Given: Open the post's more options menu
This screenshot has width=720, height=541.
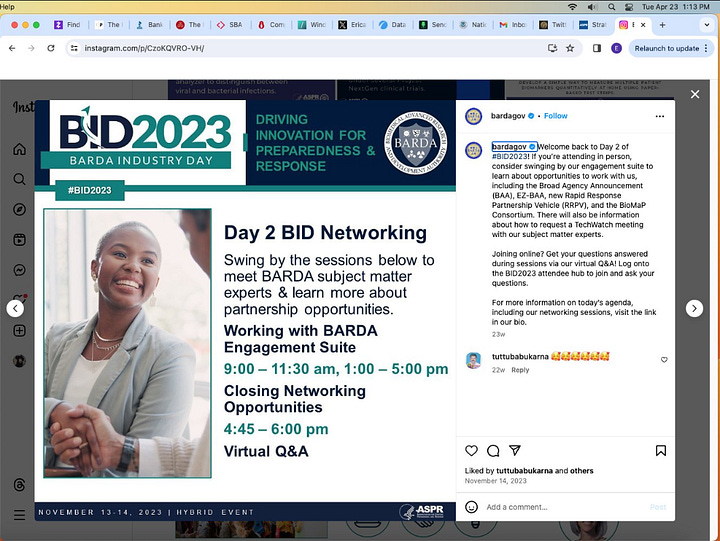Looking at the screenshot, I should [x=660, y=116].
